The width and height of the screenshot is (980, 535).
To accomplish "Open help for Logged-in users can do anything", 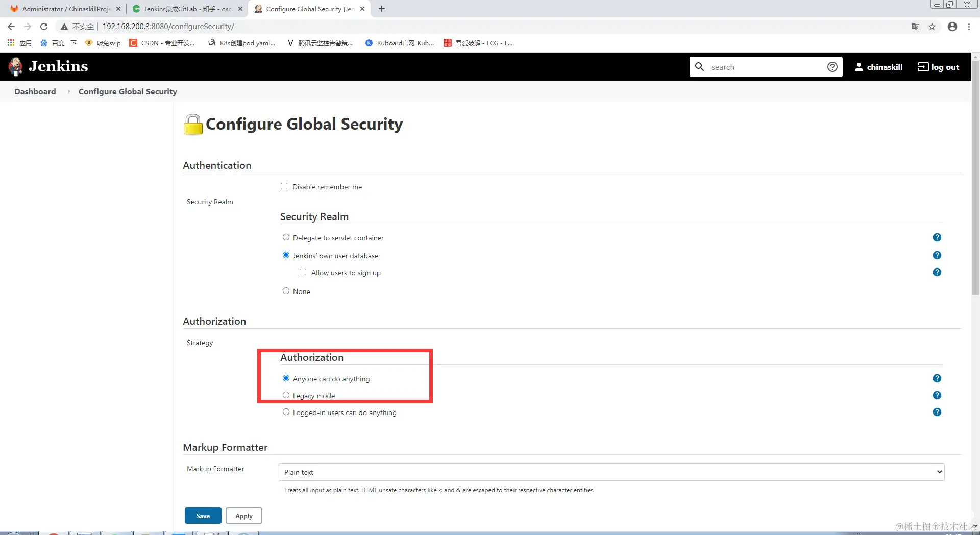I will coord(937,412).
